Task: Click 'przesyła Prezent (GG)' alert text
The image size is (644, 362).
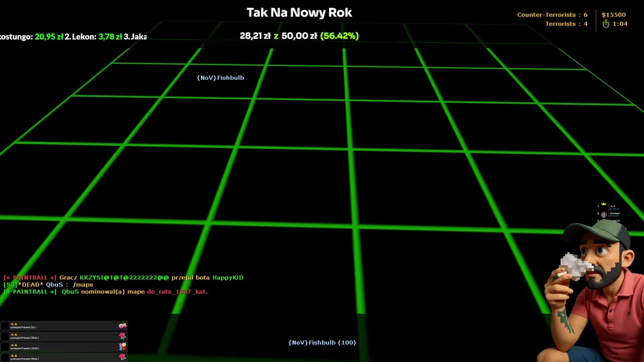Action: (23, 327)
